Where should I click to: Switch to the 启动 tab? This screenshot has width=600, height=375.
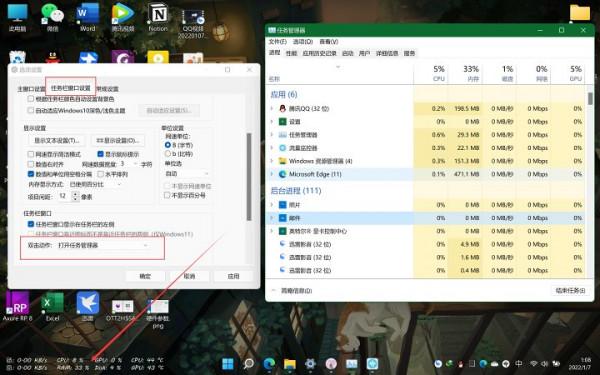[x=347, y=53]
